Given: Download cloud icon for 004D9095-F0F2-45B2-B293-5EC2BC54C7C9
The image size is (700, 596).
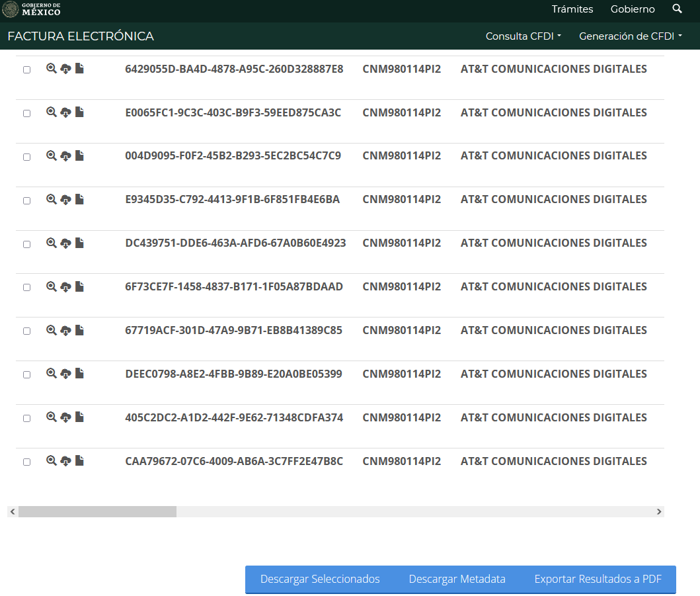Looking at the screenshot, I should (x=65, y=155).
